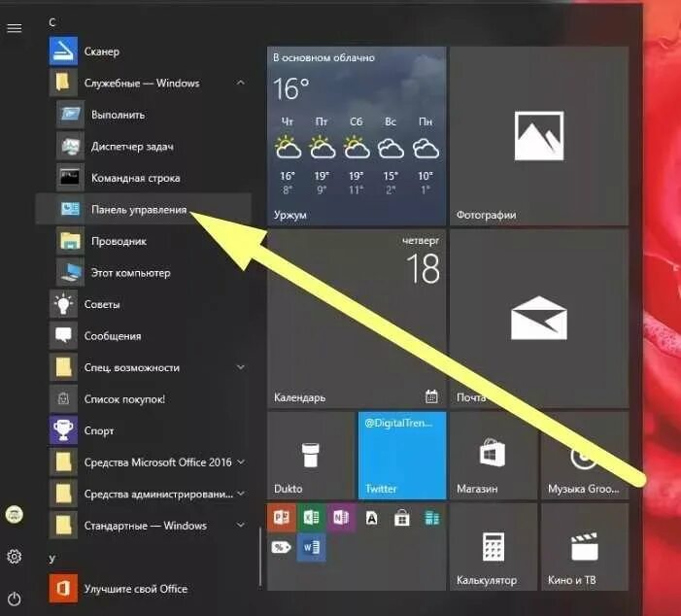
Task: Open the hamburger menu at top left
Action: (x=15, y=28)
